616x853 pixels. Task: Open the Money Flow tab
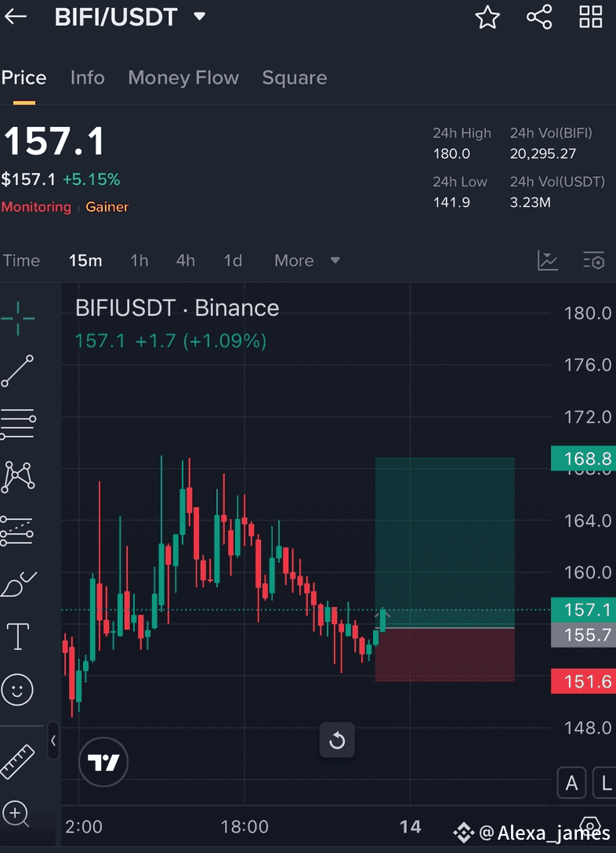click(183, 78)
